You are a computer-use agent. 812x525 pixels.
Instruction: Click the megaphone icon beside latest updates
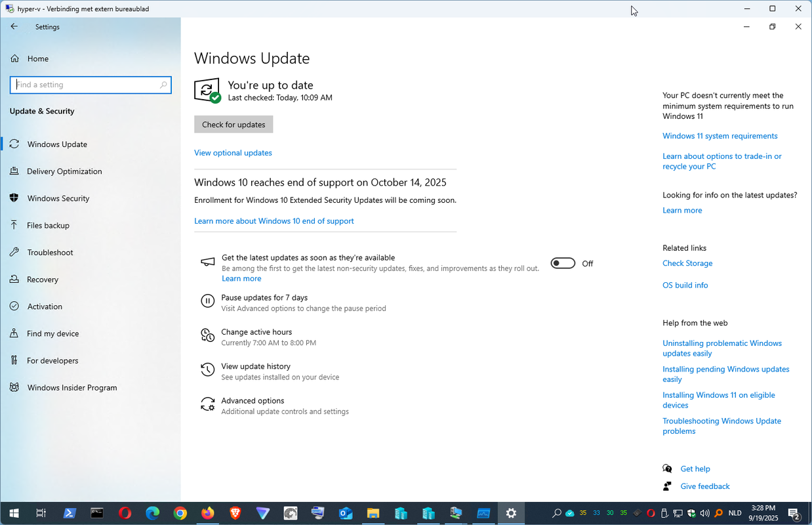(x=207, y=262)
